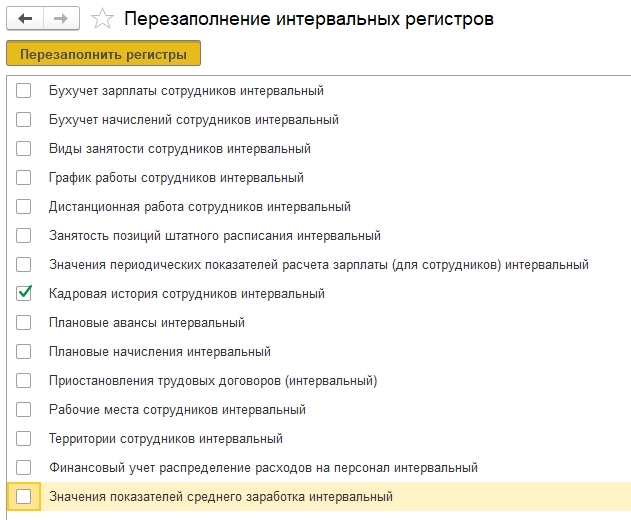Image resolution: width=631 pixels, height=520 pixels.
Task: Click row label Виды занятости сотрудников интервальный
Action: 180,149
